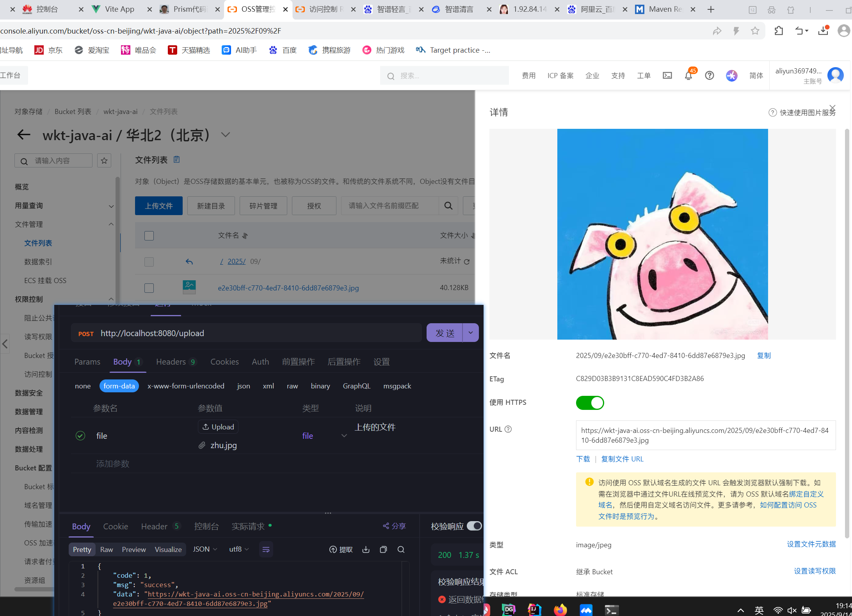This screenshot has height=616, width=852.
Task: Toggle the 使用 HTTPS switch
Action: (590, 402)
